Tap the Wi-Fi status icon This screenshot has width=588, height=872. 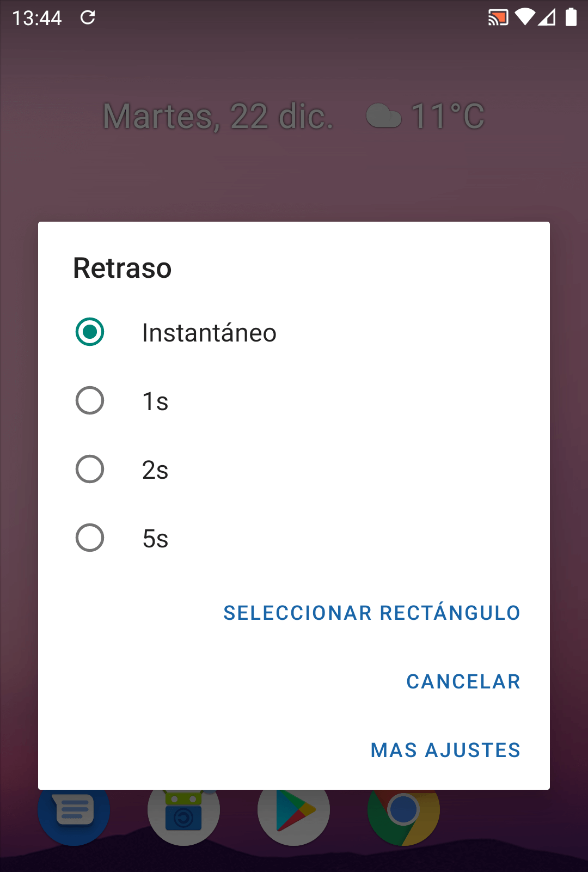pyautogui.click(x=525, y=17)
